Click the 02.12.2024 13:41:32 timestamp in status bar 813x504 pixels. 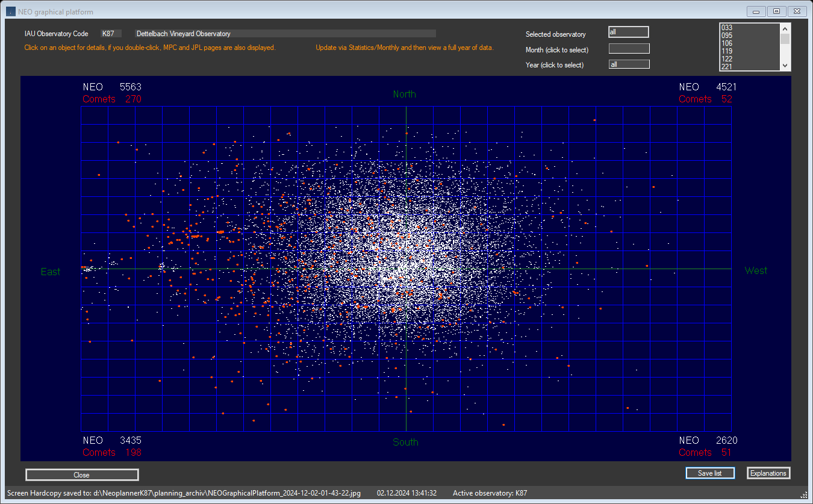[407, 493]
